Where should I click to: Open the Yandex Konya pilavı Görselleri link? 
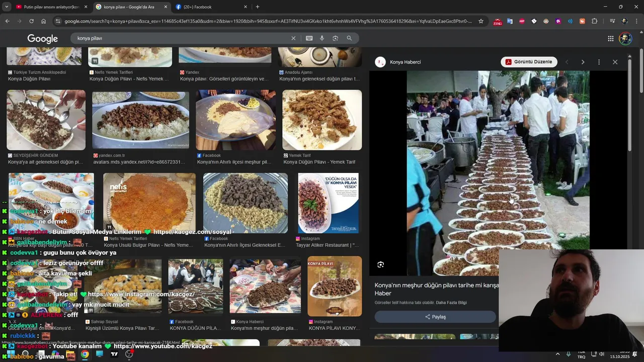click(224, 79)
